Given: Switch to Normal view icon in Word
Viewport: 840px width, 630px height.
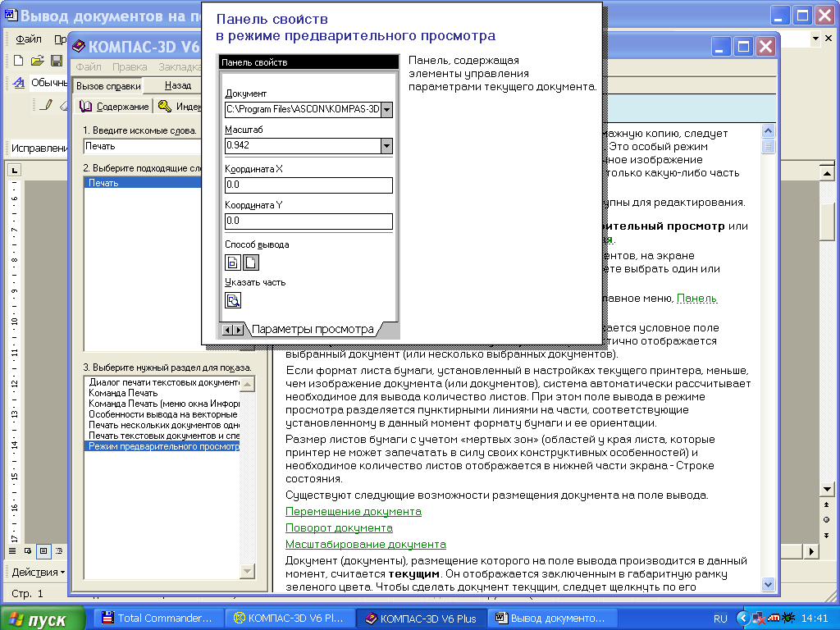Looking at the screenshot, I should click(12, 550).
